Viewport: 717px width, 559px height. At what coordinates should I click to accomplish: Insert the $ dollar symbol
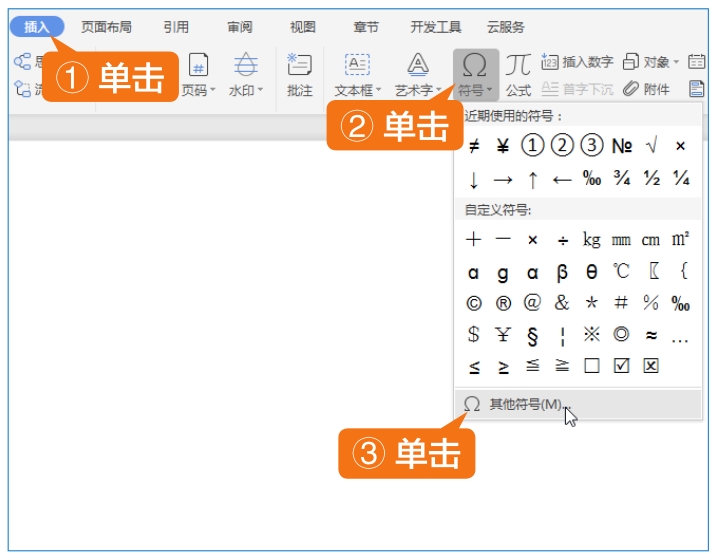(x=474, y=334)
